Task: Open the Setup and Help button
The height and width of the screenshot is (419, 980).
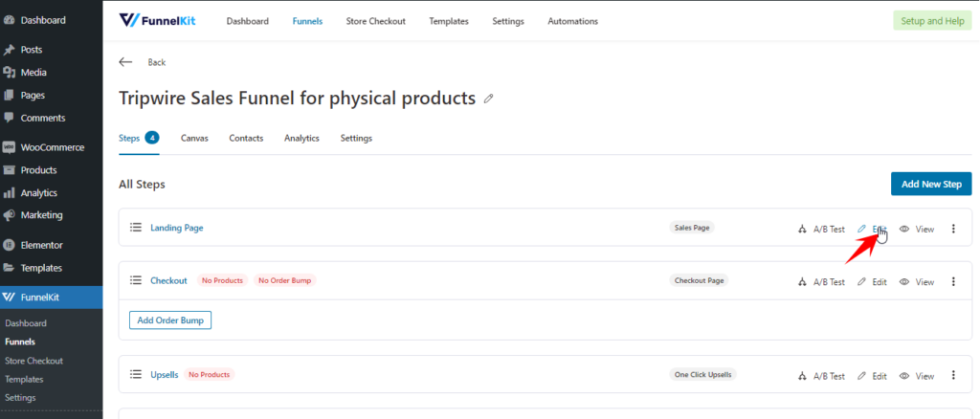Action: pos(932,21)
